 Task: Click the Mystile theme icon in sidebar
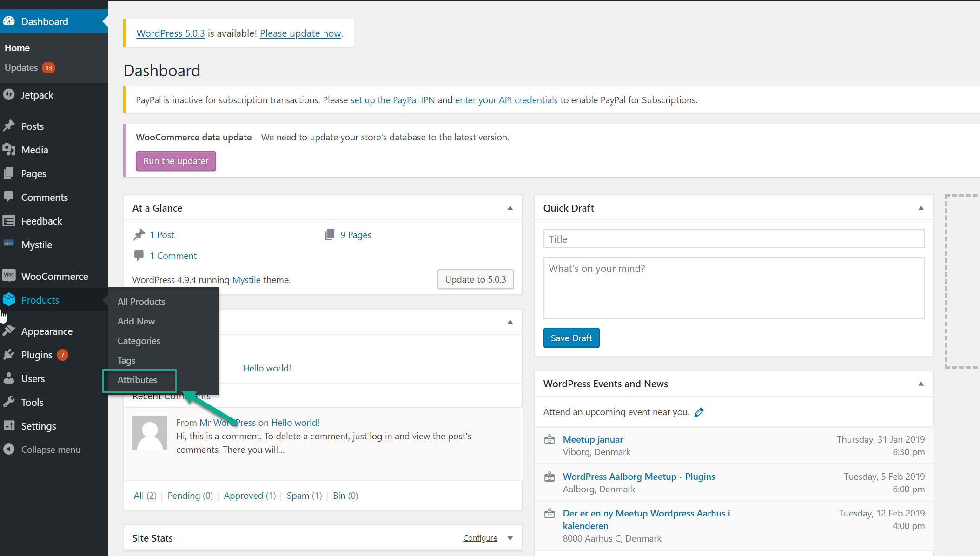coord(9,245)
